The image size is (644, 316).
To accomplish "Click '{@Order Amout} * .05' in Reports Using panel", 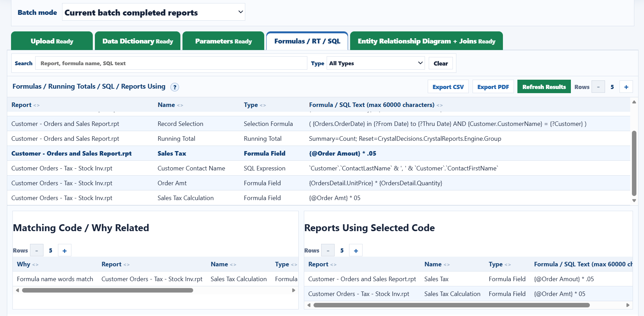I will 564,279.
